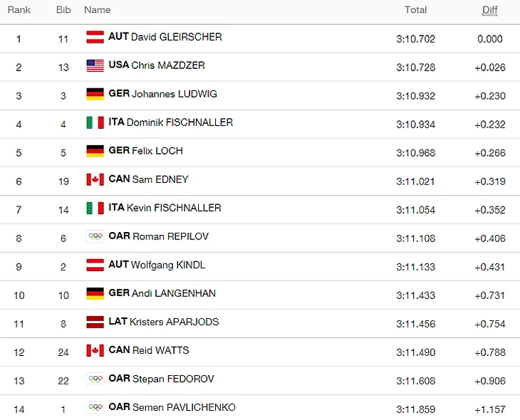Click the Canadian flag next to Reid WATTS
This screenshot has height=420, width=520.
[x=95, y=350]
